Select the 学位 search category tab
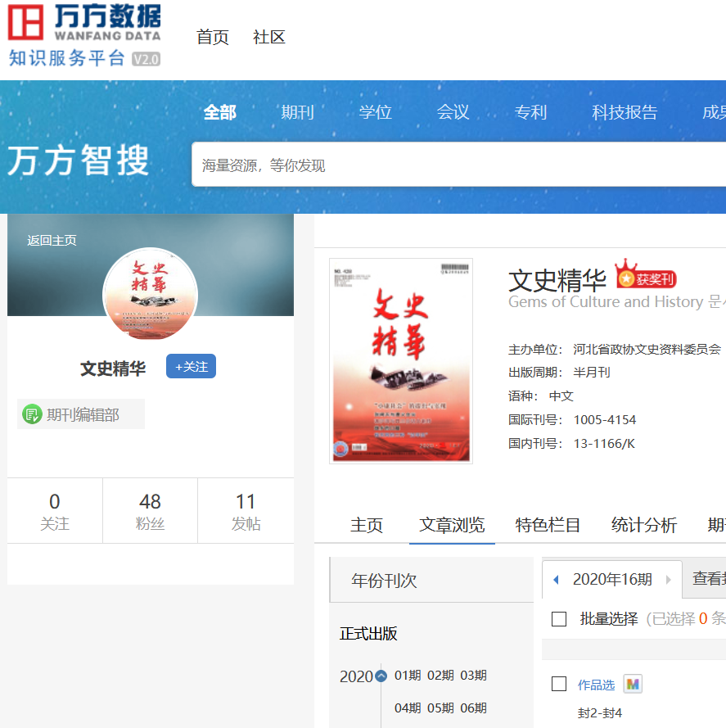 [375, 112]
